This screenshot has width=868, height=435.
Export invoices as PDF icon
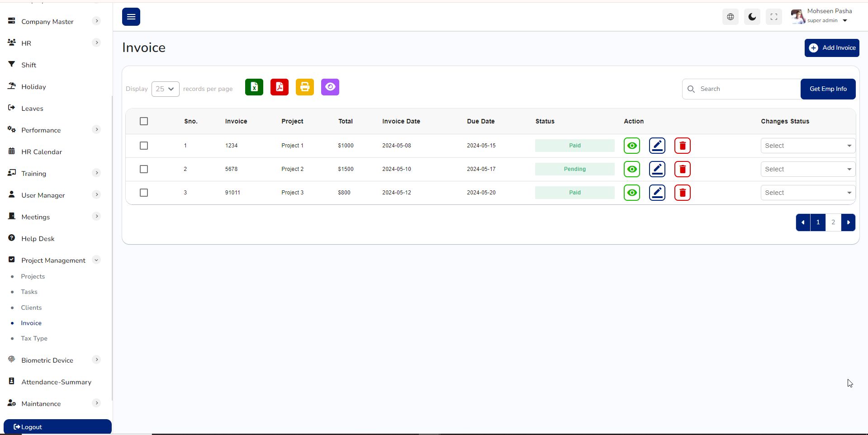(279, 87)
